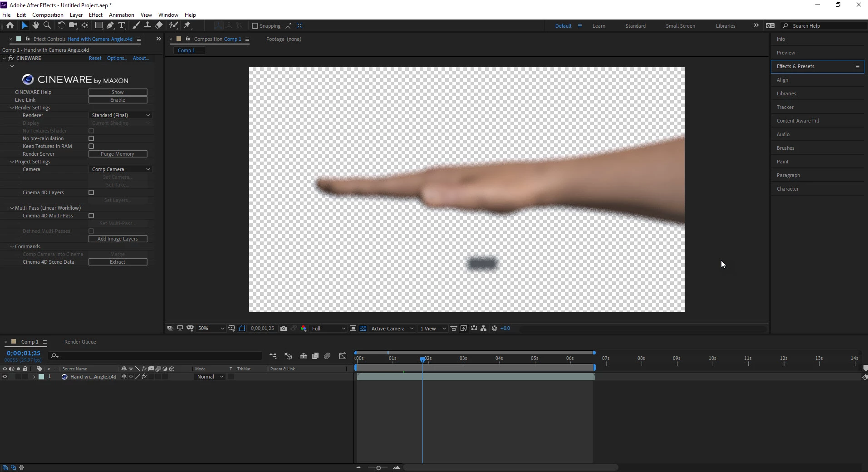Select the Hand tool

[x=36, y=25]
